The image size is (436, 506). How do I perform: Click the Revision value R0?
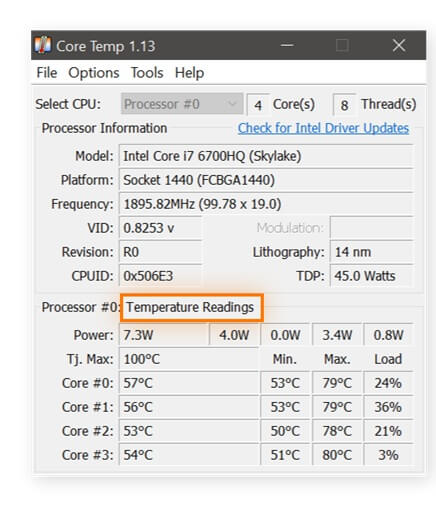tap(160, 252)
